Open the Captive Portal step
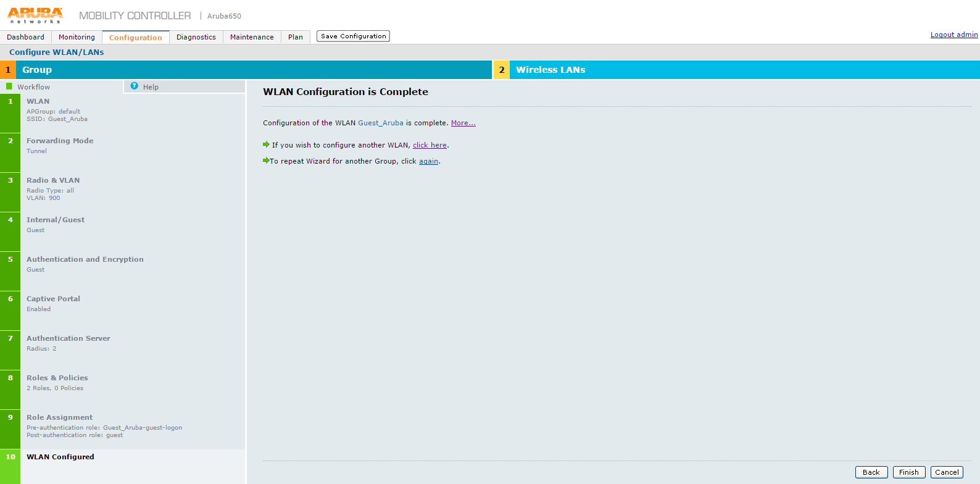This screenshot has height=484, width=980. (123, 311)
